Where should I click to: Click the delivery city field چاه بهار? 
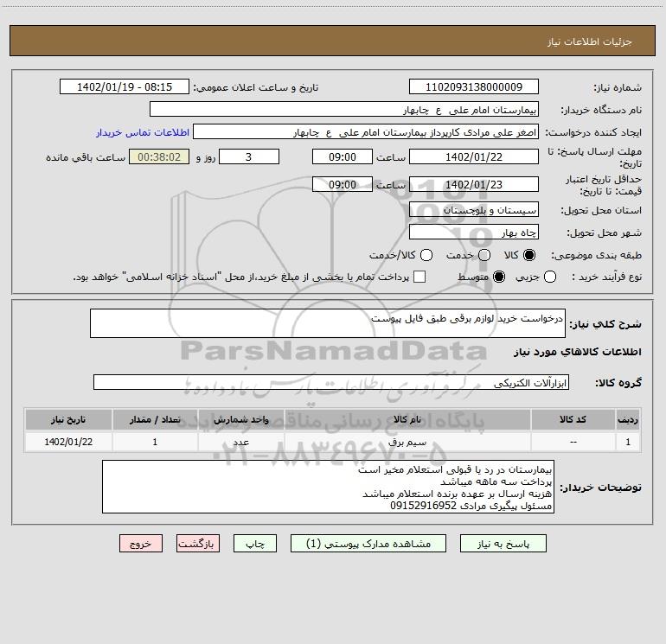pos(474,233)
